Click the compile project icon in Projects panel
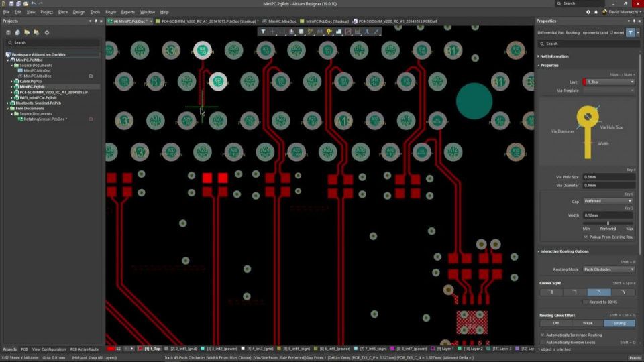Screen dimensions: 644x362 tap(17, 32)
